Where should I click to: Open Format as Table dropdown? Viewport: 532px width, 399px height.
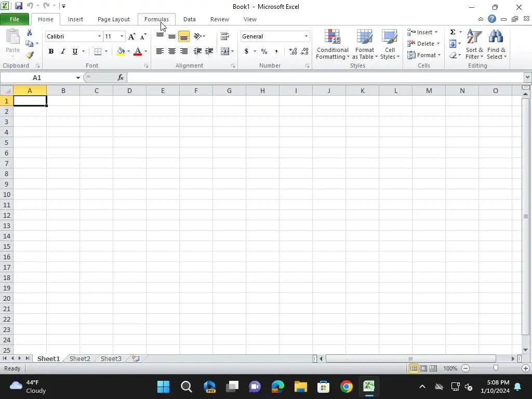click(365, 44)
